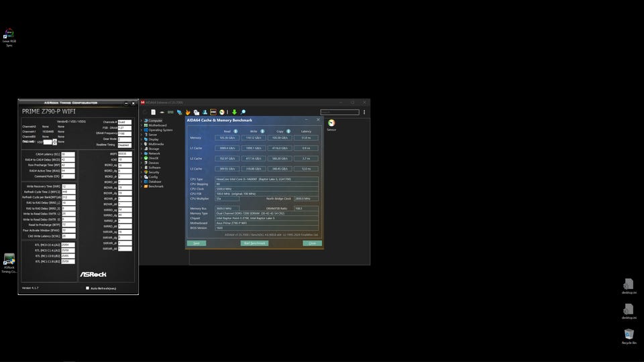Viewport: 644px width, 362px height.
Task: Click the ASRock logo in Timing Configurator
Action: point(93,274)
